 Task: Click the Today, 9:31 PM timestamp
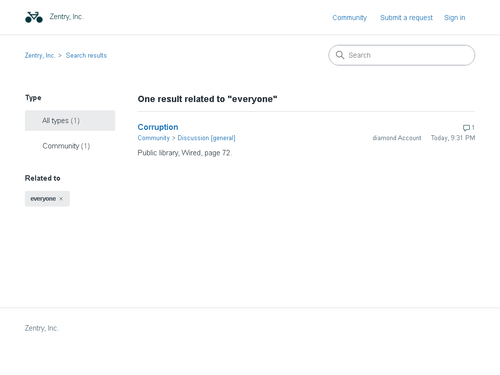pyautogui.click(x=453, y=138)
